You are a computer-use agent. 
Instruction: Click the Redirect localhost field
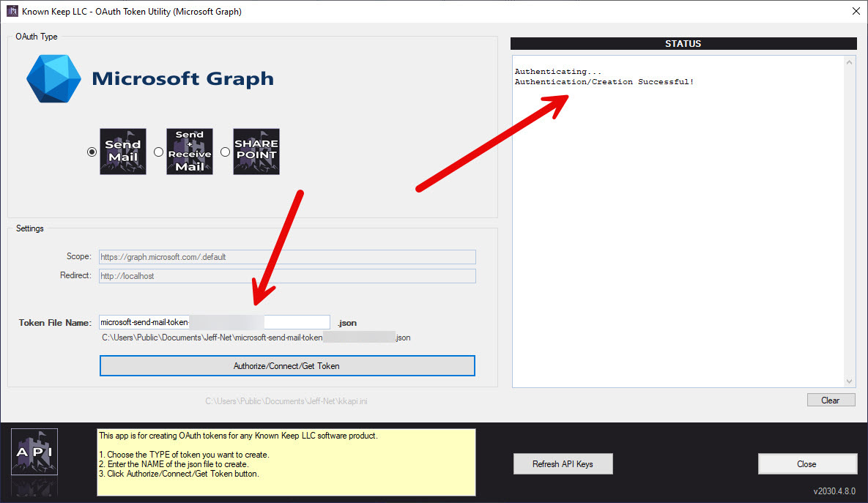pos(287,276)
